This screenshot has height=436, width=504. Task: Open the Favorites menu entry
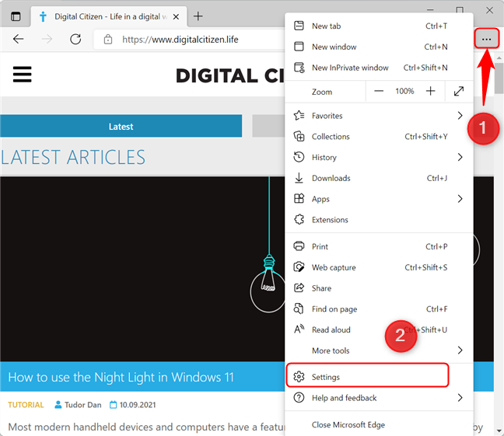pos(379,116)
